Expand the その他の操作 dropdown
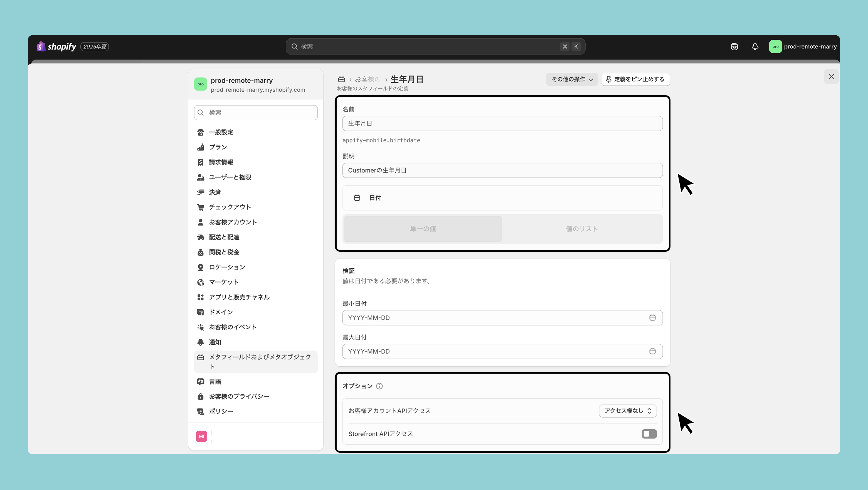 pyautogui.click(x=571, y=79)
